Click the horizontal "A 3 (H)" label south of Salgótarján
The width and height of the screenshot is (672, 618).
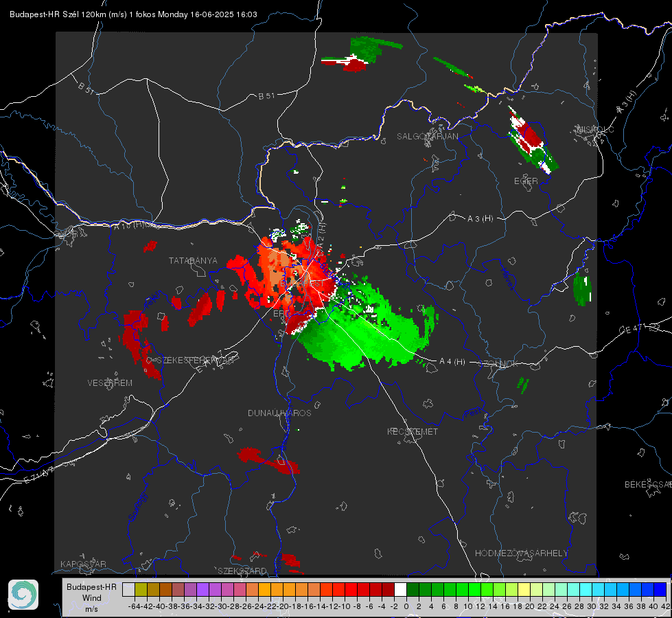(480, 218)
